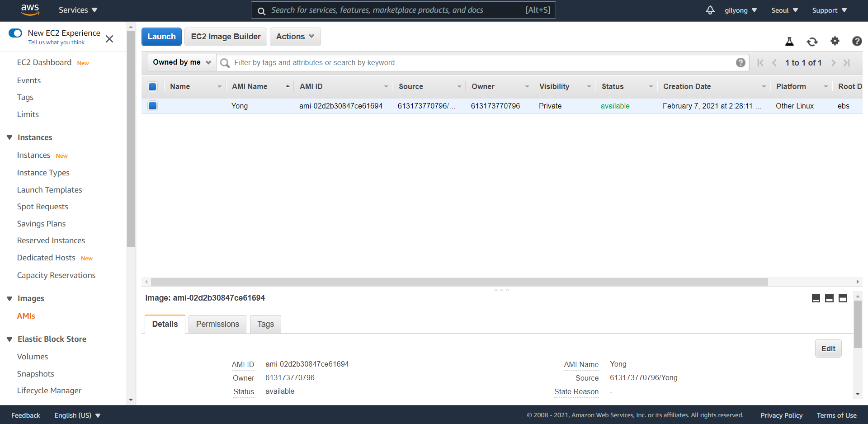Open EC2 Image Builder
Viewport: 868px width, 424px height.
(x=226, y=37)
